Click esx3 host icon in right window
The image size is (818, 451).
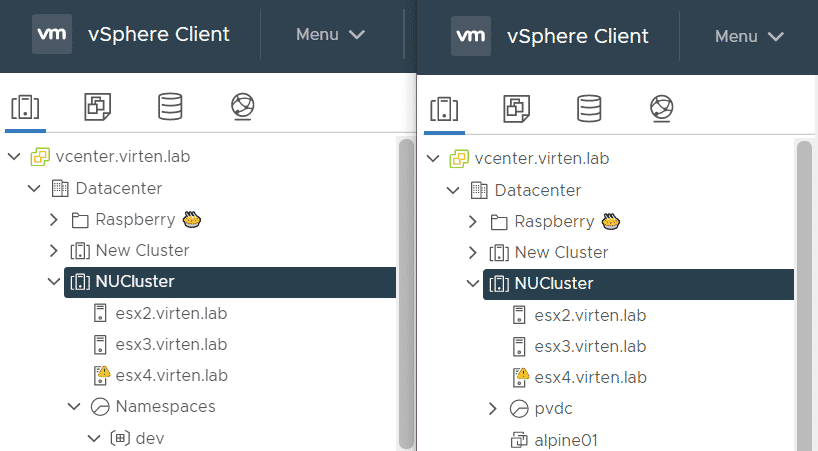click(x=519, y=346)
